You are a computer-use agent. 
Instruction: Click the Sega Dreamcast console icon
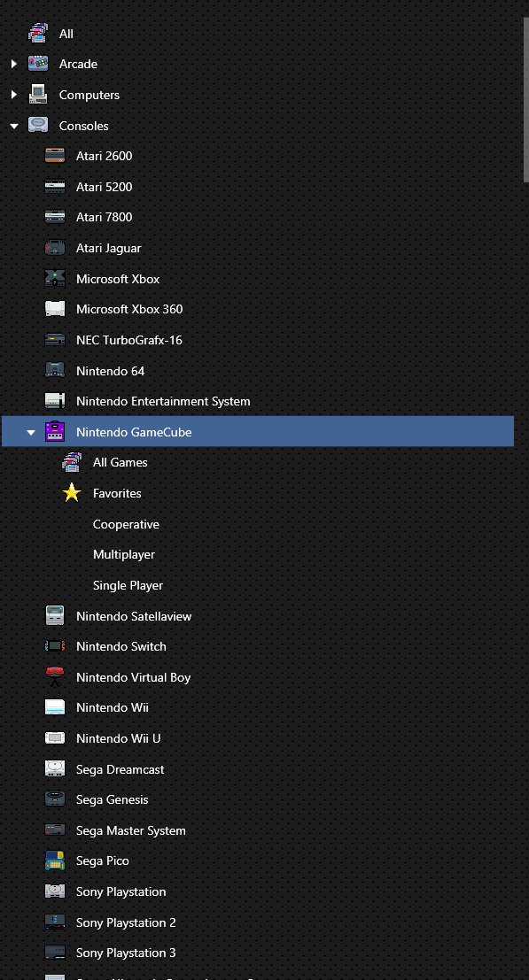coord(55,768)
